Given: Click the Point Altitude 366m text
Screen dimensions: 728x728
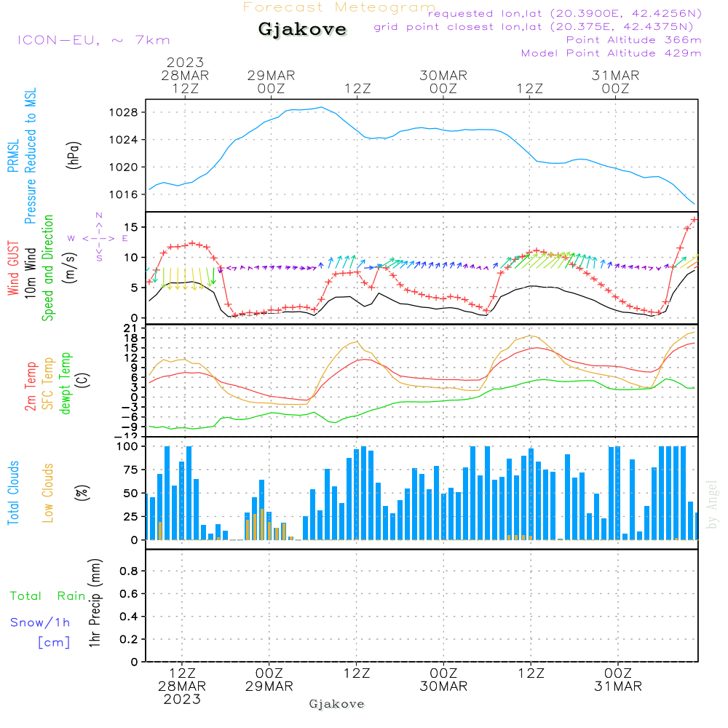Looking at the screenshot, I should 633,40.
